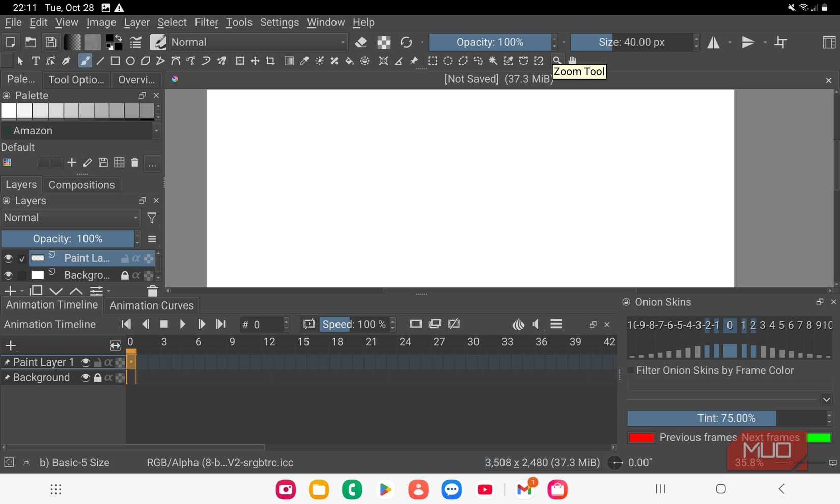Image resolution: width=840 pixels, height=504 pixels.
Task: Choose the Gradient tool from the toolbar
Action: [289, 61]
